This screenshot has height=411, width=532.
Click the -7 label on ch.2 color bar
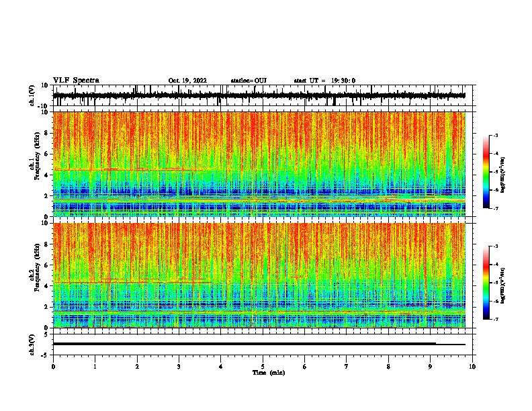[x=496, y=319]
